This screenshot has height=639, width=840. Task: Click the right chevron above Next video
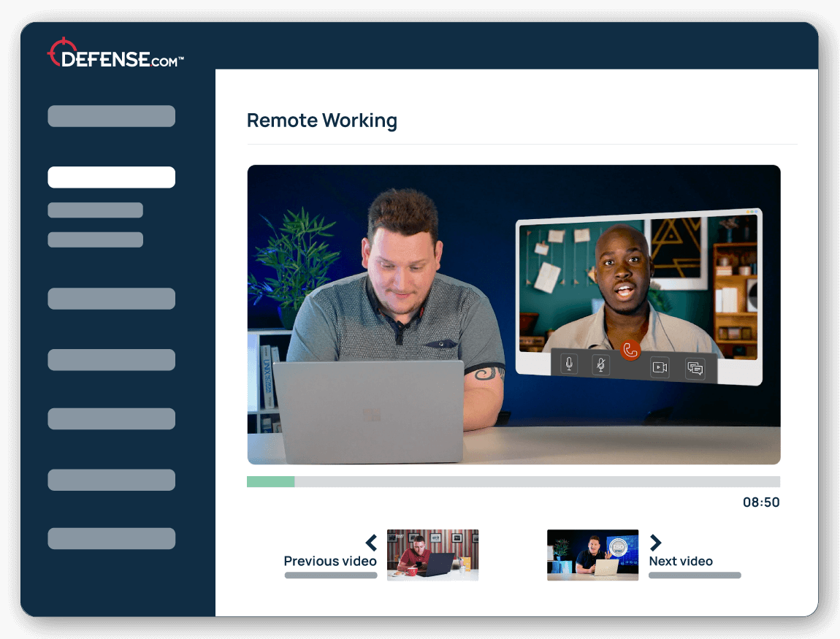(656, 543)
